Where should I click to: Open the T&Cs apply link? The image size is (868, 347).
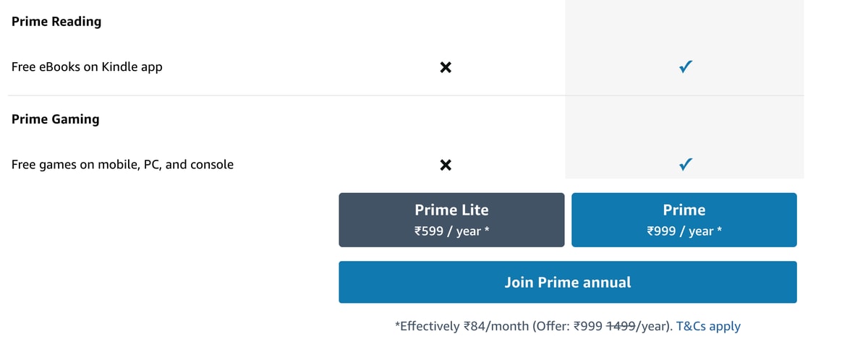coord(708,326)
